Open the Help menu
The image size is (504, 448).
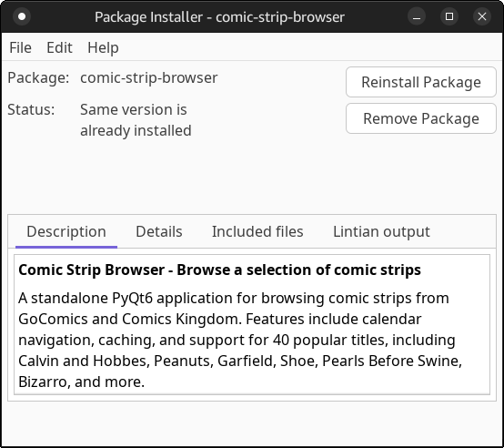pos(103,47)
